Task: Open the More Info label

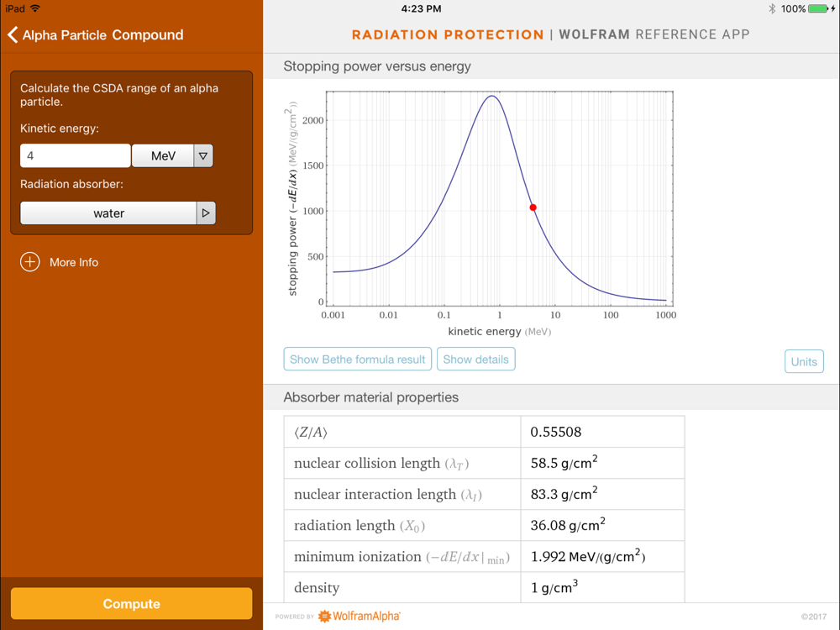Action: click(74, 262)
